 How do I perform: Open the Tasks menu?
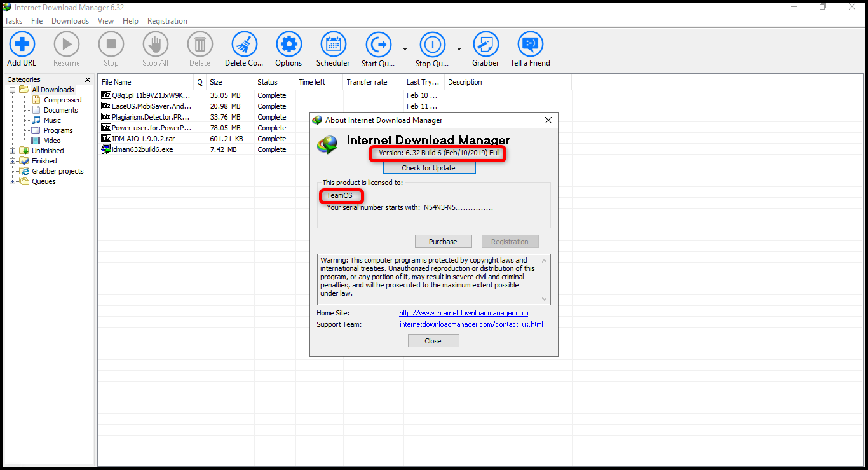[x=13, y=21]
